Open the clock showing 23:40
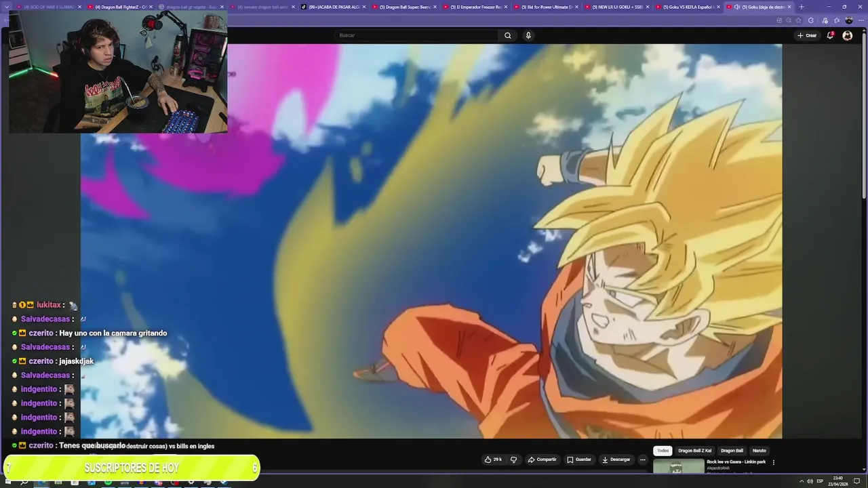This screenshot has height=488, width=868. 838,481
